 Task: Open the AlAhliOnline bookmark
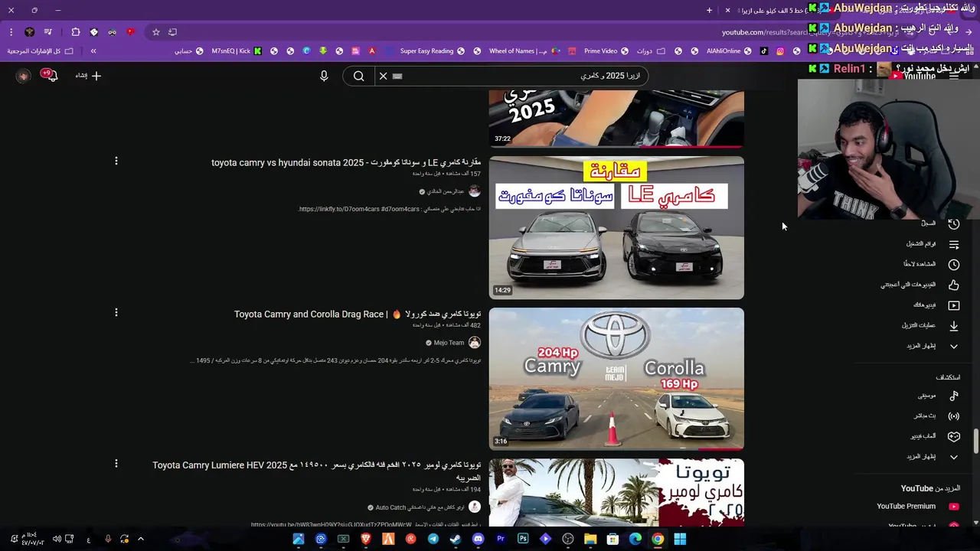coord(729,51)
